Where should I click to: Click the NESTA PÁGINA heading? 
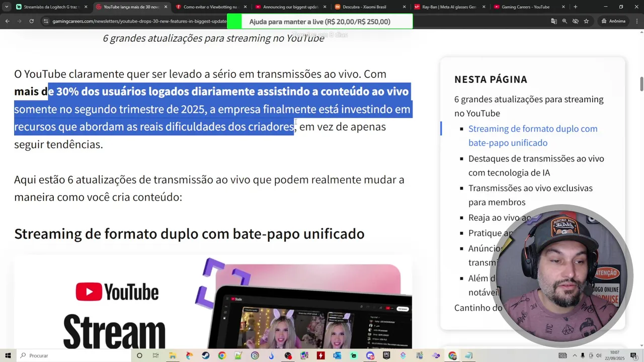coord(491,79)
